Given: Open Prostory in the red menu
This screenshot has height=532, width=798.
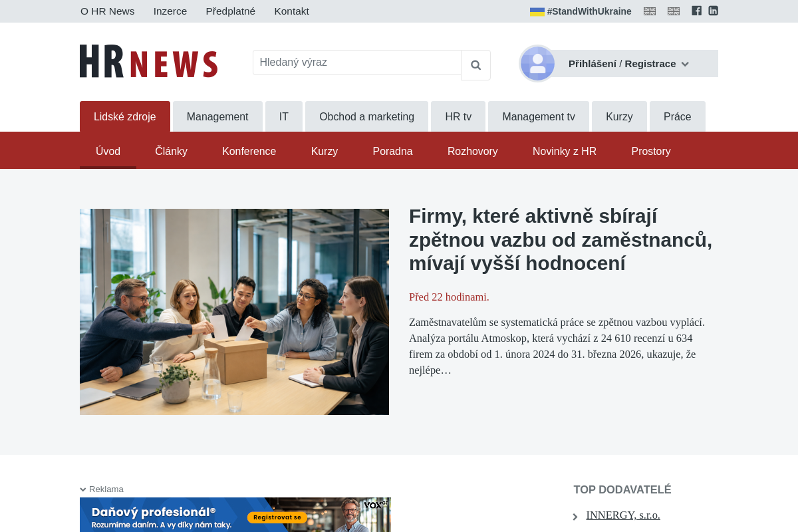Looking at the screenshot, I should point(651,151).
